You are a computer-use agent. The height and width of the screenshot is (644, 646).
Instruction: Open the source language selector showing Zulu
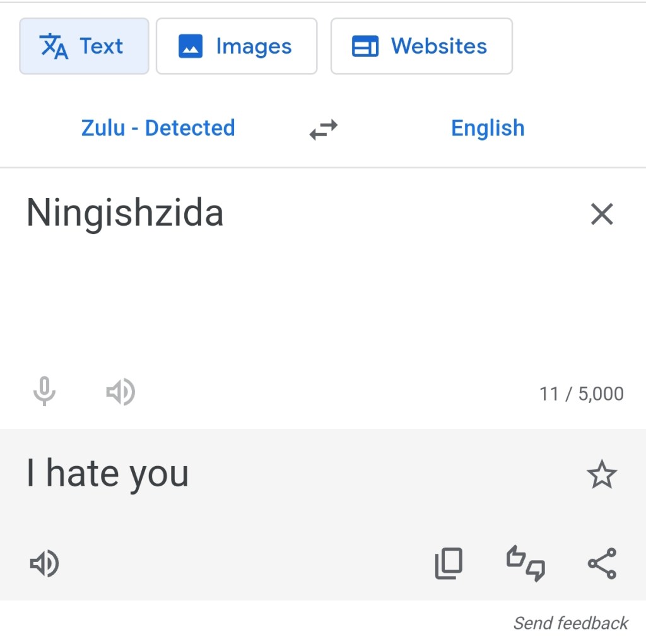coord(158,128)
